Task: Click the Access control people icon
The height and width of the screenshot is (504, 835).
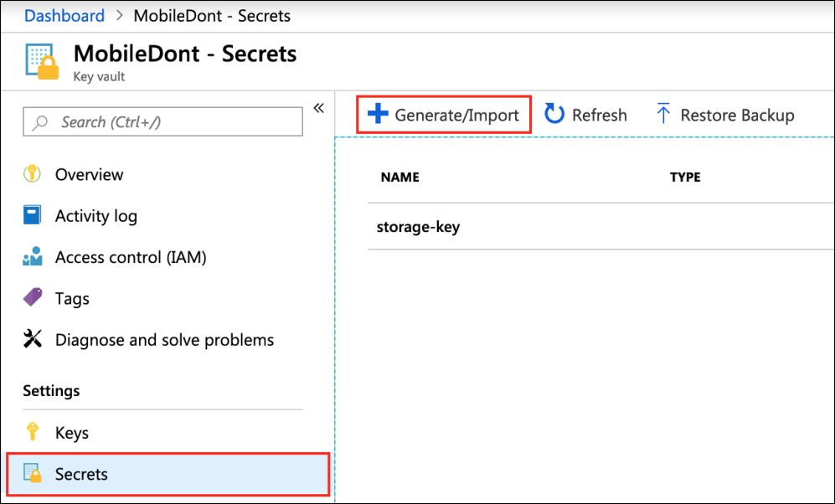Action: pos(33,256)
